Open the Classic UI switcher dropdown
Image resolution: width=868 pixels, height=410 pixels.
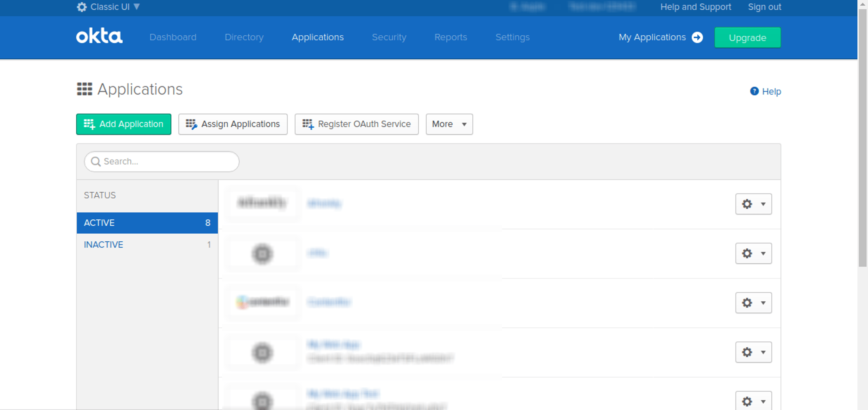[x=108, y=7]
